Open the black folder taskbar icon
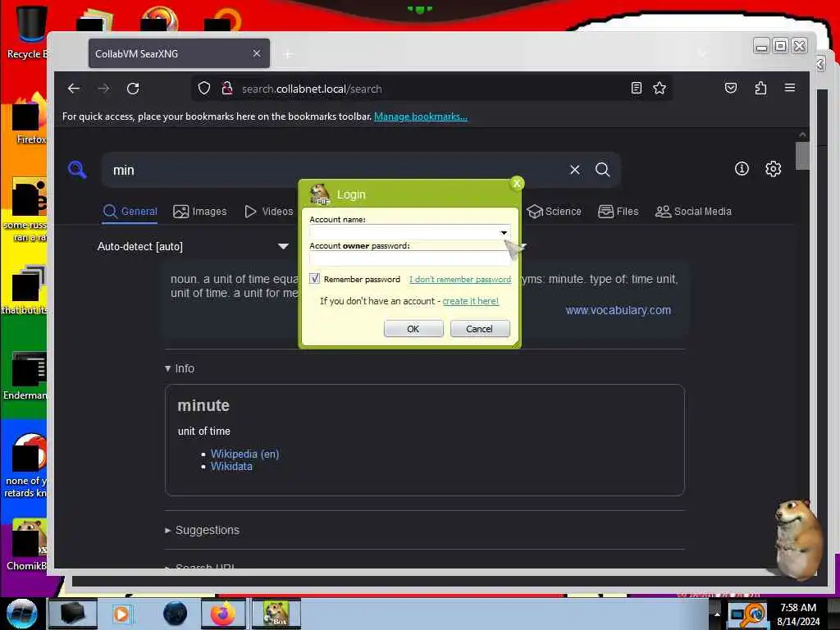 pyautogui.click(x=73, y=614)
